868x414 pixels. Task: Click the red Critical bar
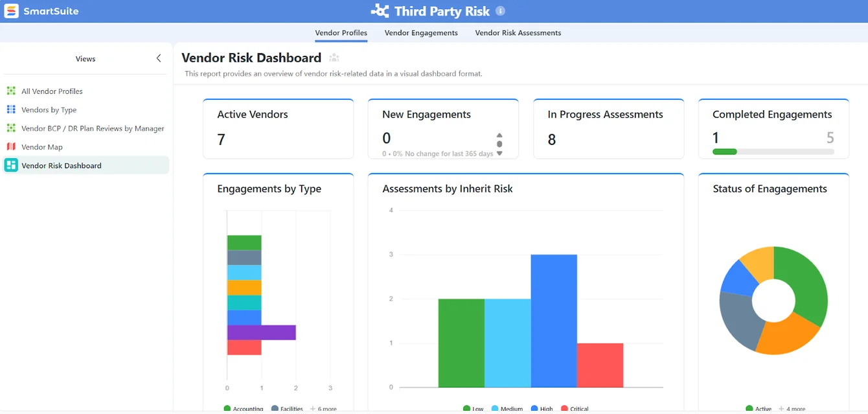pos(600,365)
